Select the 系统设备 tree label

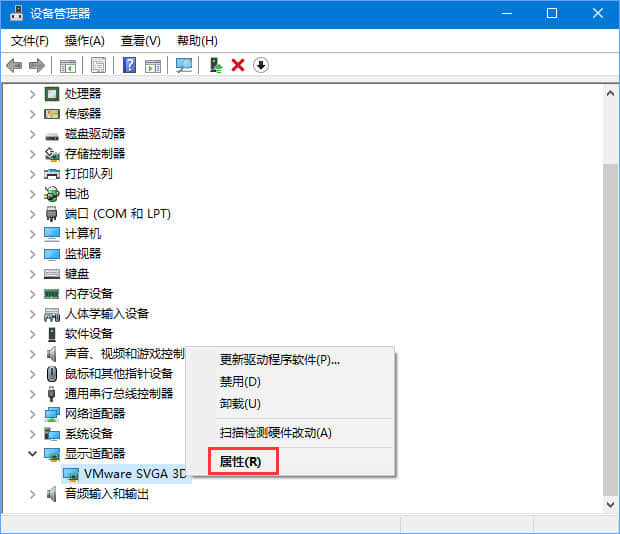click(x=89, y=434)
